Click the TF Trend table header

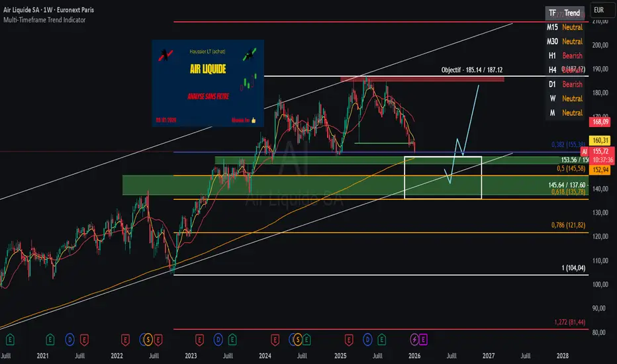pyautogui.click(x=565, y=13)
